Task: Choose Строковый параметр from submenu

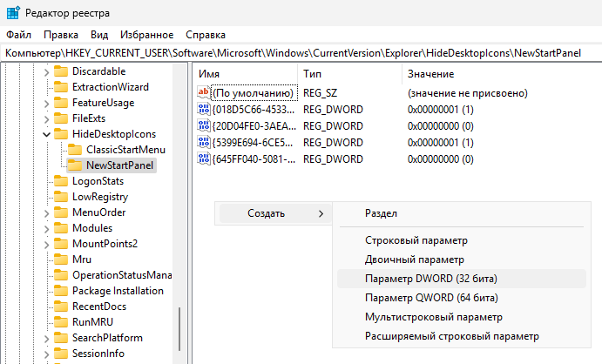Action: click(x=416, y=240)
